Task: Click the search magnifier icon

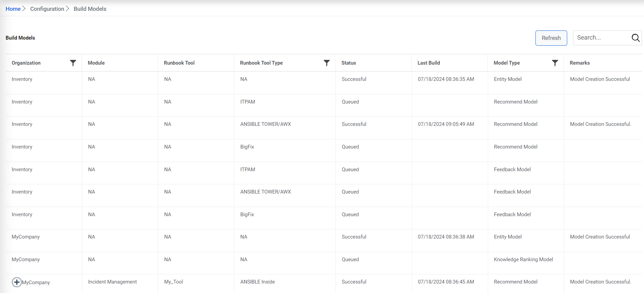Action: tap(636, 38)
